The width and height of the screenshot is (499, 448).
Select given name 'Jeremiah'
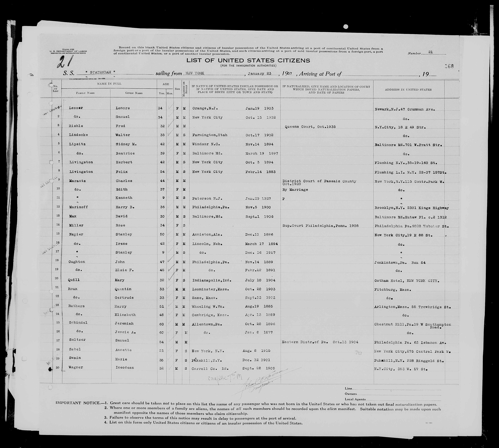[124, 323]
